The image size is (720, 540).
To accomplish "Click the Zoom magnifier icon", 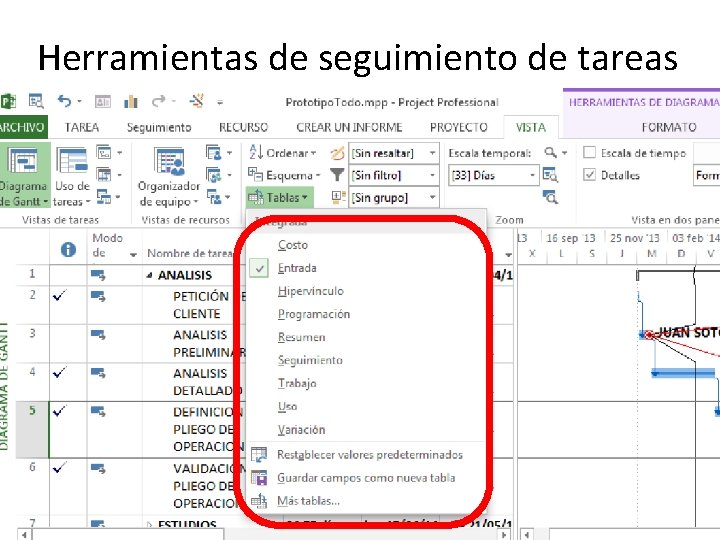I will coord(550,152).
